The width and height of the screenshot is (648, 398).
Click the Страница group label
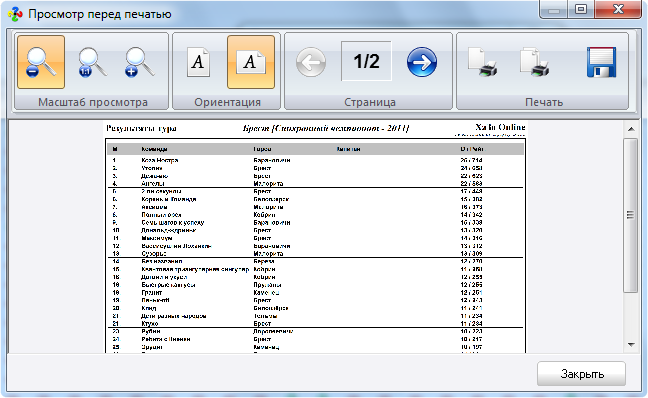(370, 102)
